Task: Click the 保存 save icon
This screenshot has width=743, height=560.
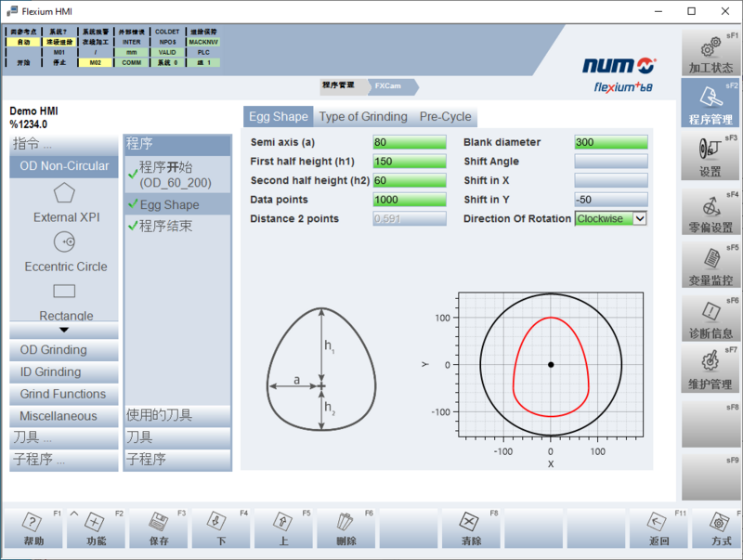Action: tap(158, 527)
